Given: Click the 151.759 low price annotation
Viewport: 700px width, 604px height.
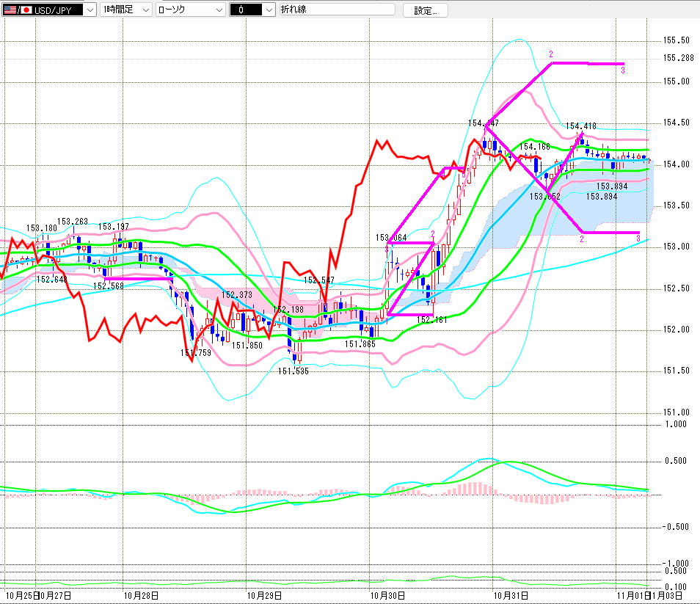Looking at the screenshot, I should (196, 353).
